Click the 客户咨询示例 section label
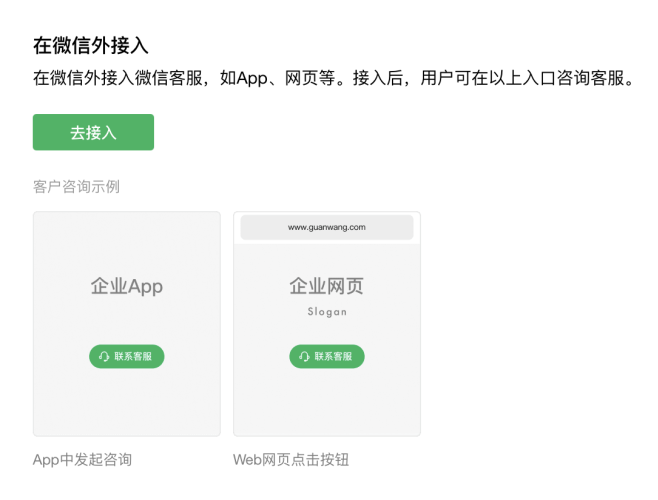This screenshot has height=500, width=658. click(76, 186)
